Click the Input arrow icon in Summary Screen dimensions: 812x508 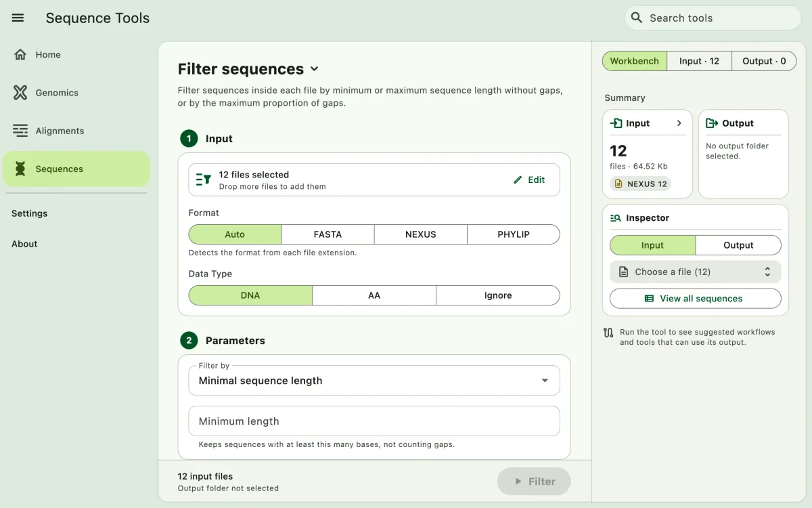616,123
